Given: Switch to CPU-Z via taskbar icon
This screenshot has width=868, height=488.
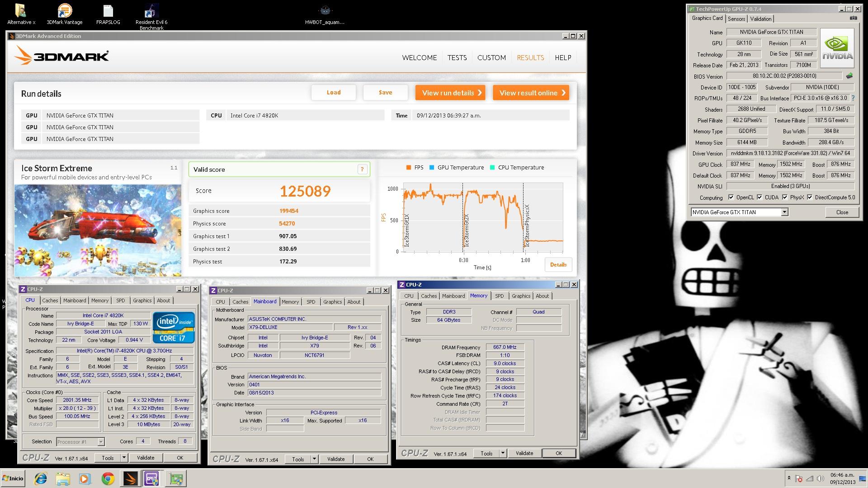Looking at the screenshot, I should coord(151,479).
